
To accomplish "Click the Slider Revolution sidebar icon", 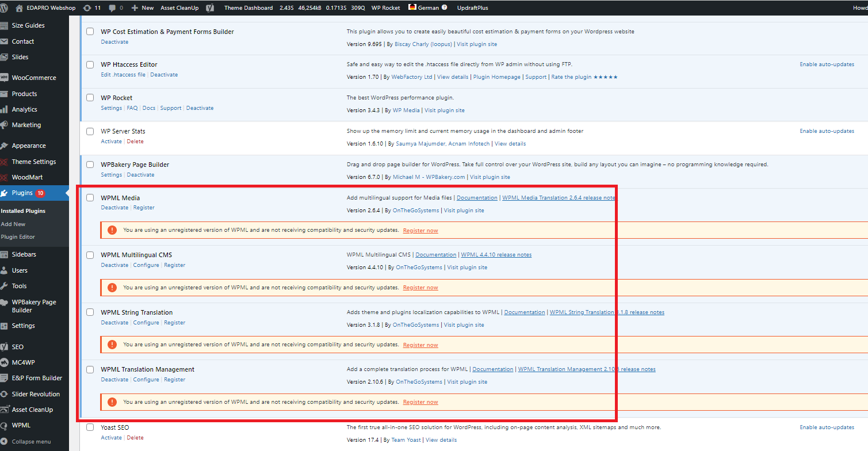I will (5, 394).
